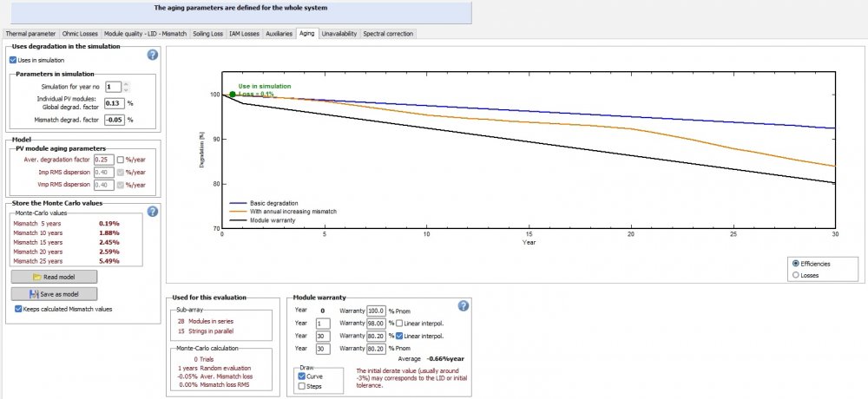Toggle Aver. degradation factor %/year checkbox
Image resolution: width=868 pixels, height=399 pixels.
coord(120,160)
